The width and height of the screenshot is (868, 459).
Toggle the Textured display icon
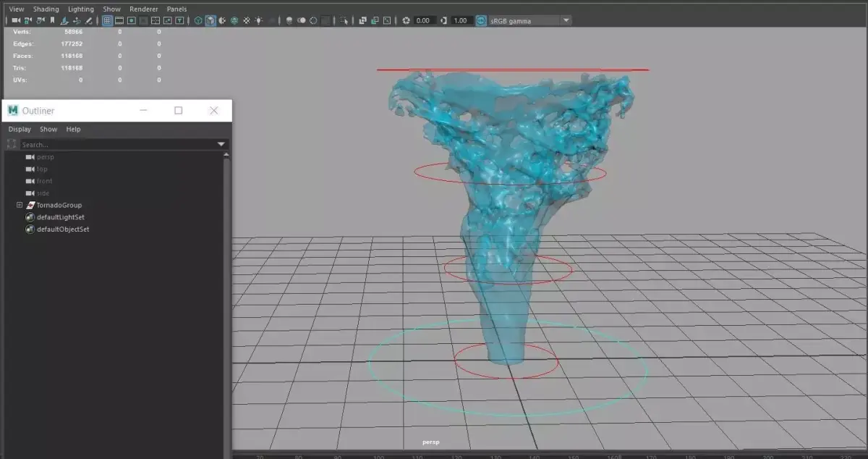(246, 20)
